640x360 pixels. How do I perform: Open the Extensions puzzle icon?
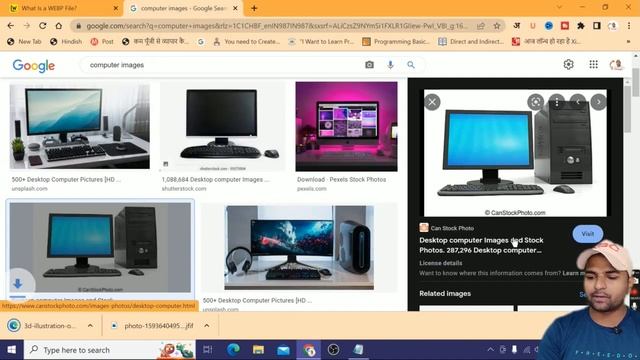[580, 26]
